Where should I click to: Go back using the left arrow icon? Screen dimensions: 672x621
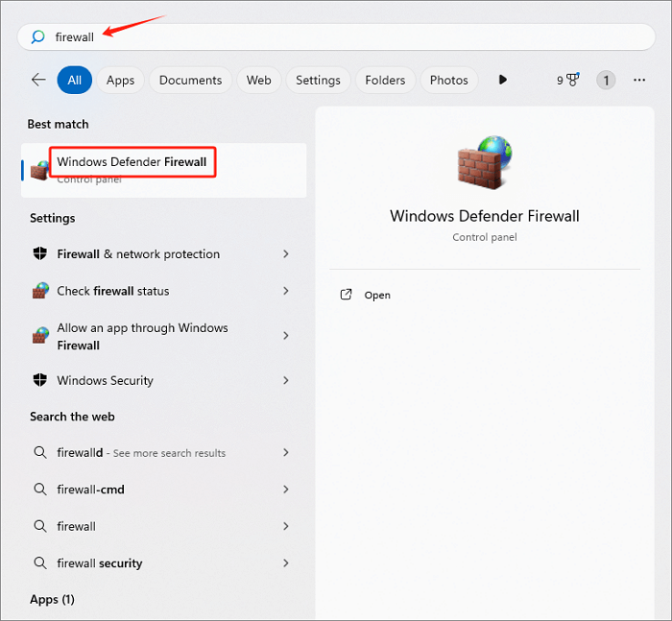(38, 81)
